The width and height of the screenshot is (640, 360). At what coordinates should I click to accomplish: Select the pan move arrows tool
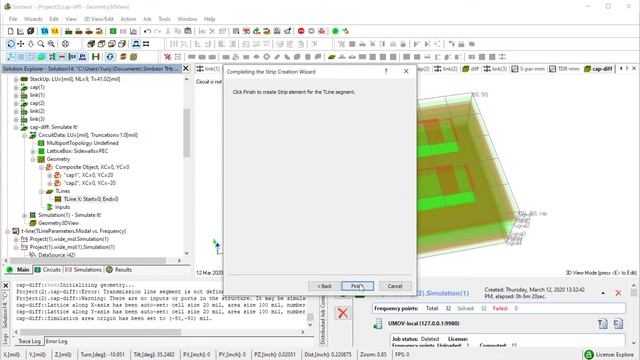click(20, 44)
